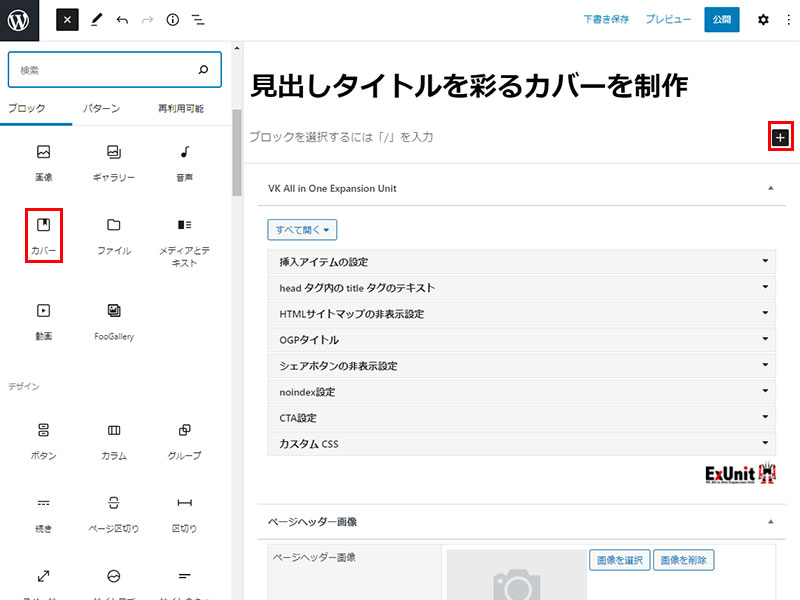Click the undo arrow in toolbar
800x600 pixels.
(122, 20)
